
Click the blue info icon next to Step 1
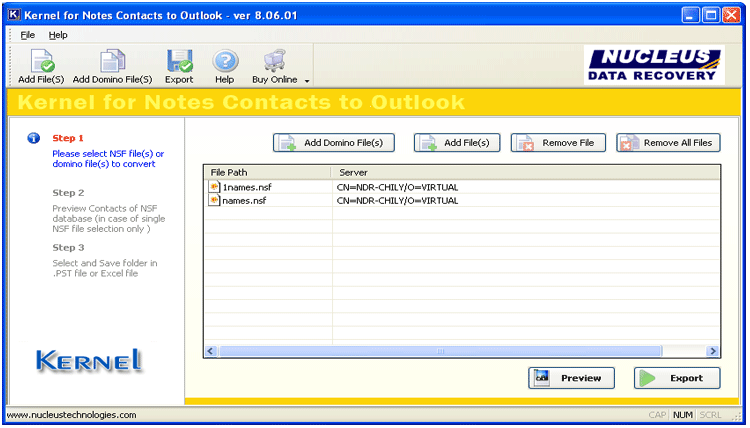coord(33,138)
